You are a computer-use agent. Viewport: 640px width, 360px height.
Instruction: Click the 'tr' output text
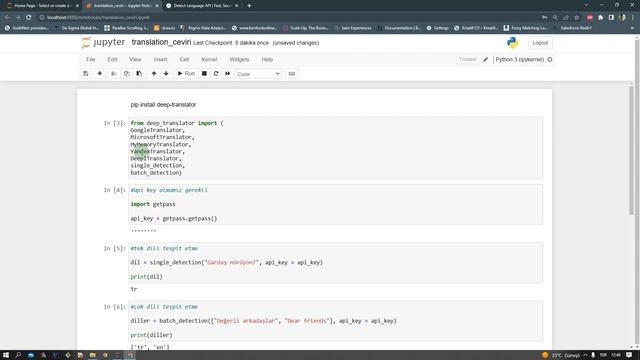click(x=134, y=289)
